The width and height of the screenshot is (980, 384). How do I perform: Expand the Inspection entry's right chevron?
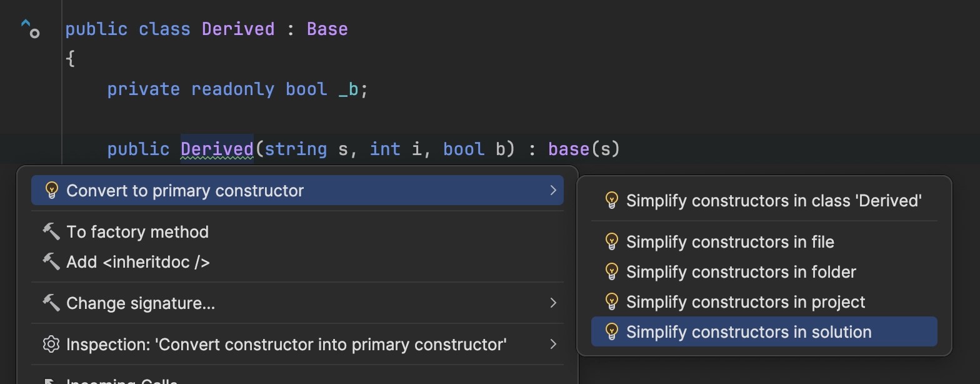pyautogui.click(x=552, y=344)
